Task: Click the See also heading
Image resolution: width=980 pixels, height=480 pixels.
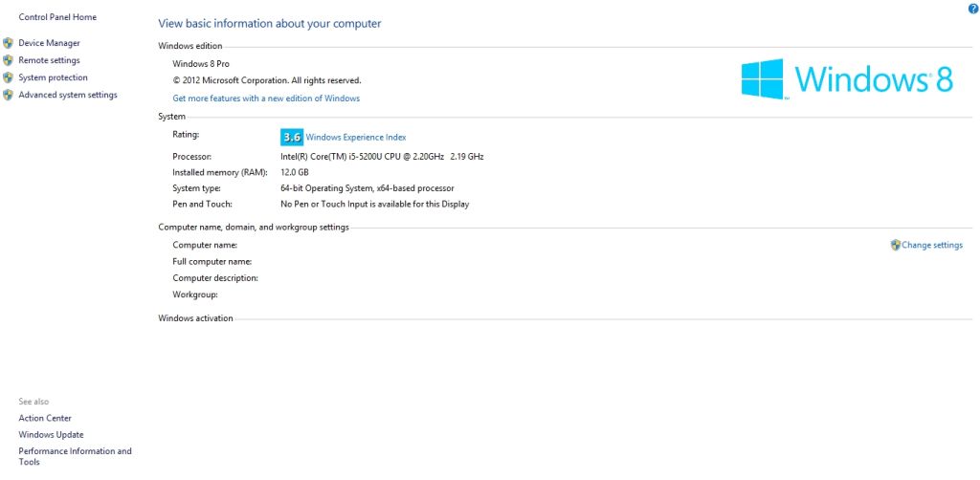Action: point(33,402)
